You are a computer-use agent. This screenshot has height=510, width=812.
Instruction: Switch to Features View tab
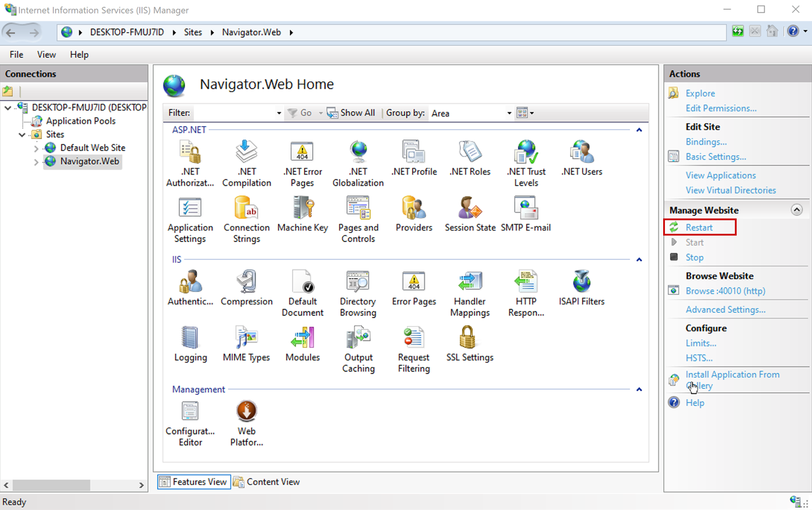(194, 482)
